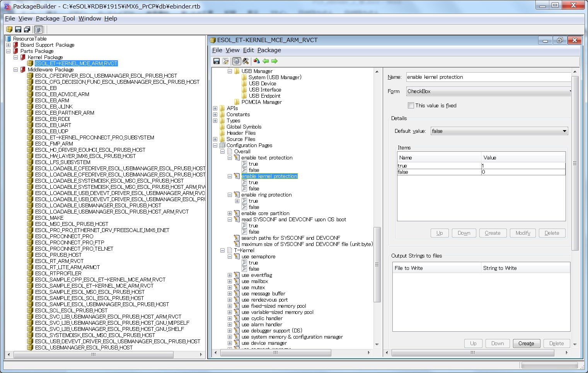Click the 'String to Write' column header
Screen dimensions: 588x373
point(525,268)
